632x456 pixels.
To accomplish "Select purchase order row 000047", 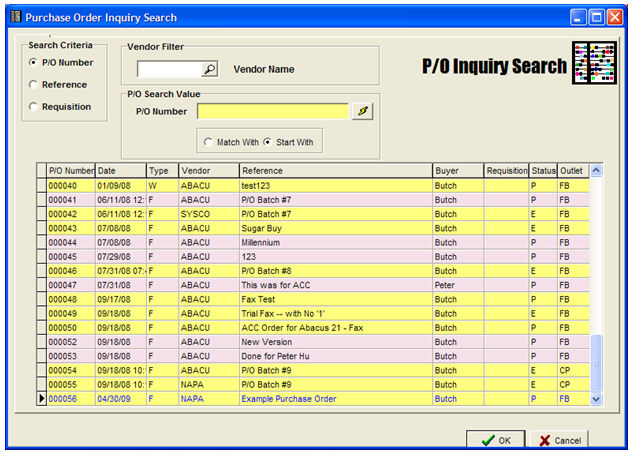I will [63, 285].
